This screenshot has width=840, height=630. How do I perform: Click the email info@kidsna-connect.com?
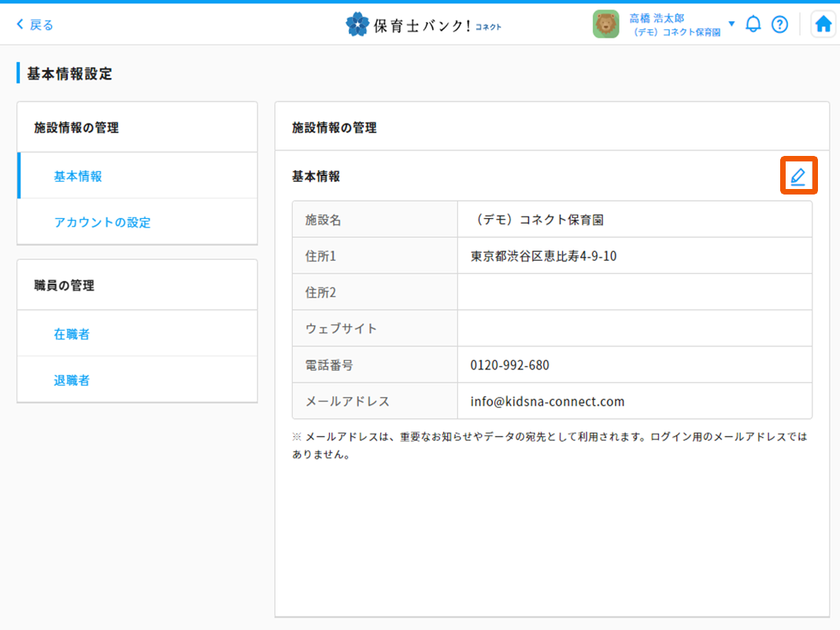[x=547, y=401]
